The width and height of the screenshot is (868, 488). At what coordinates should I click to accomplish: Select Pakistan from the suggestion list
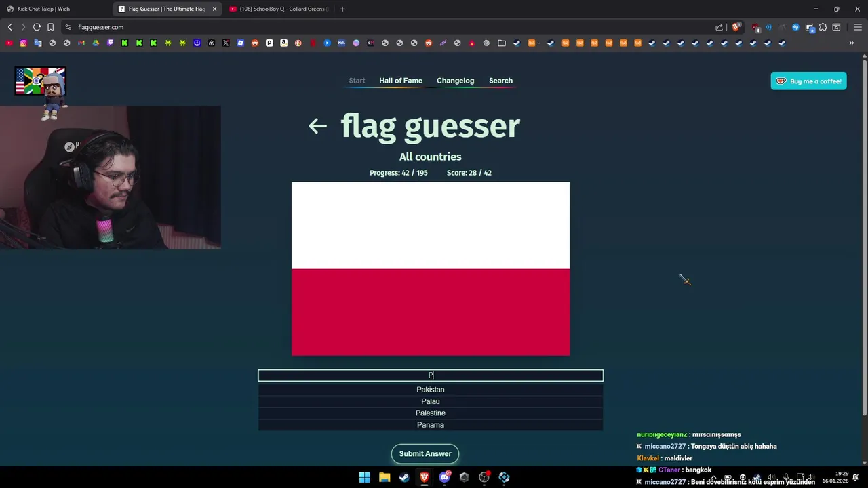[x=431, y=390]
